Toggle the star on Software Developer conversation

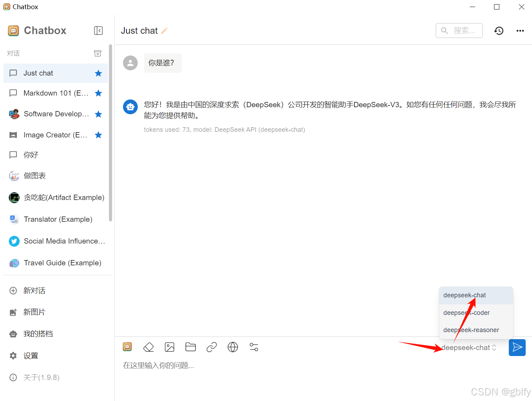click(98, 114)
